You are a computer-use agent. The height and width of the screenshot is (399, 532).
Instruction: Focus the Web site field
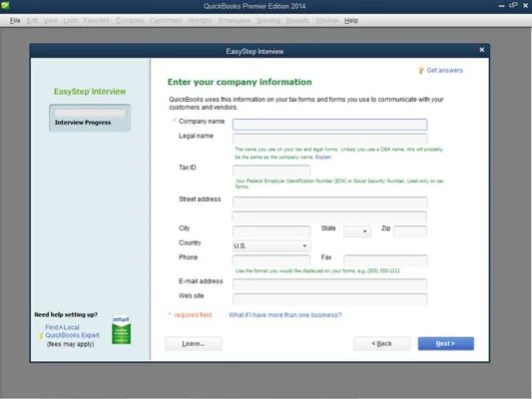point(329,298)
